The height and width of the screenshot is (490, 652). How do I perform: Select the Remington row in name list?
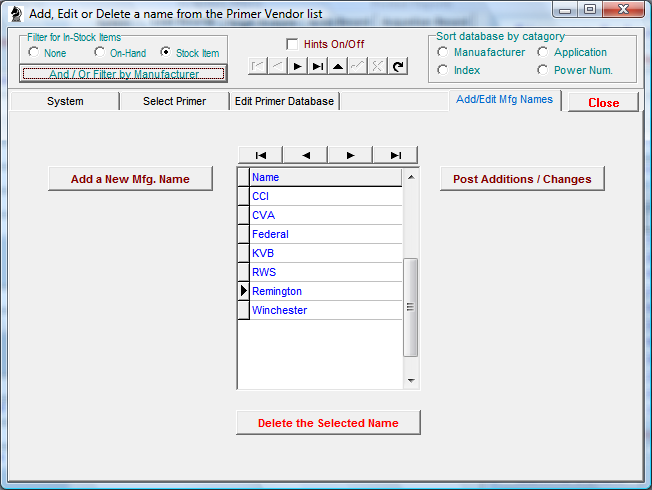click(326, 291)
